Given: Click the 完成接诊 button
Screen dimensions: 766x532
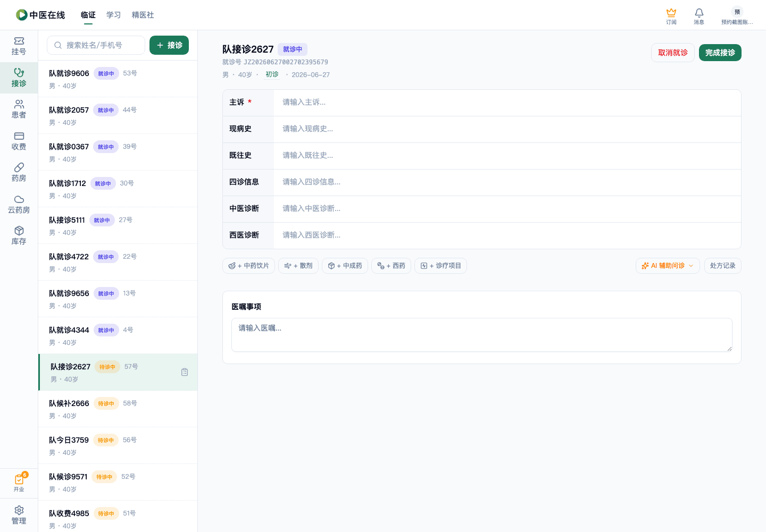Looking at the screenshot, I should (720, 53).
